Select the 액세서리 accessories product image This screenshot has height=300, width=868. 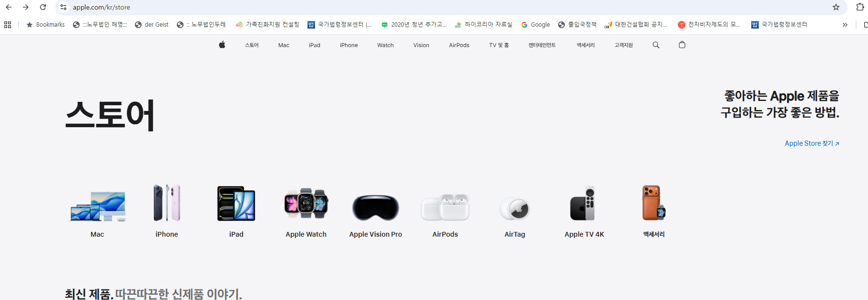pyautogui.click(x=654, y=203)
